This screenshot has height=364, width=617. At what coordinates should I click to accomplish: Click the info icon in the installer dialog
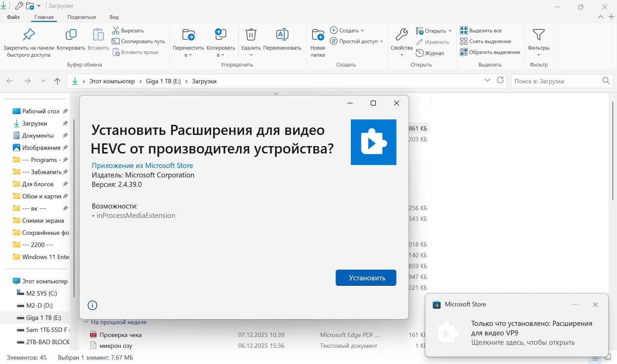[x=92, y=305]
